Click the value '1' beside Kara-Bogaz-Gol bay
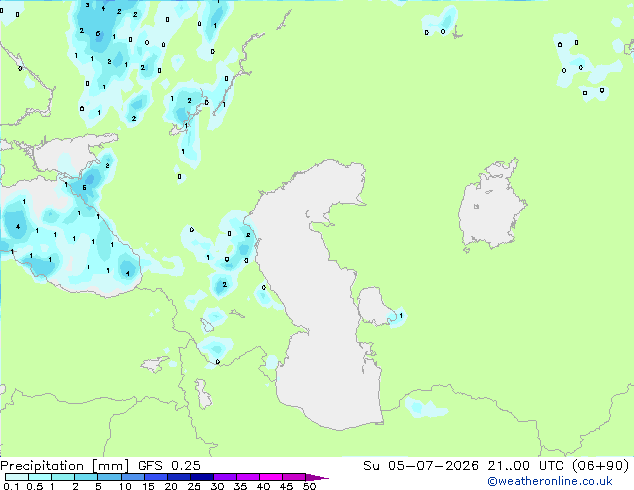Image resolution: width=634 pixels, height=490 pixels. coord(401,315)
